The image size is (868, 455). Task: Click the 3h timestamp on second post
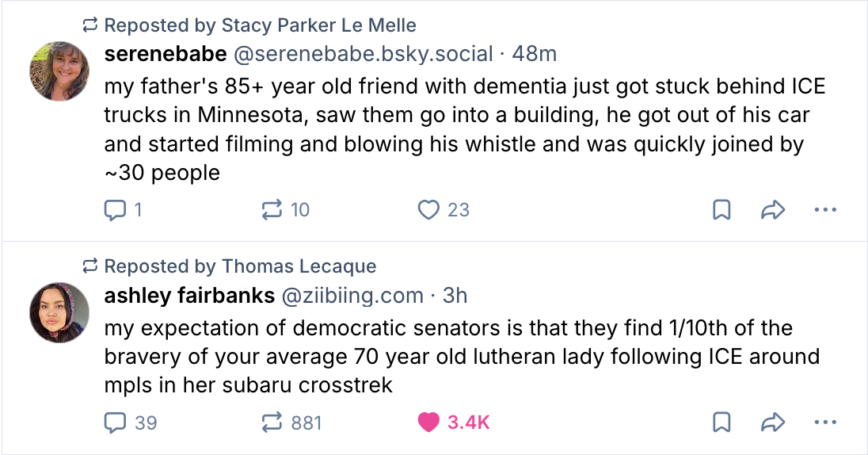[x=455, y=296]
